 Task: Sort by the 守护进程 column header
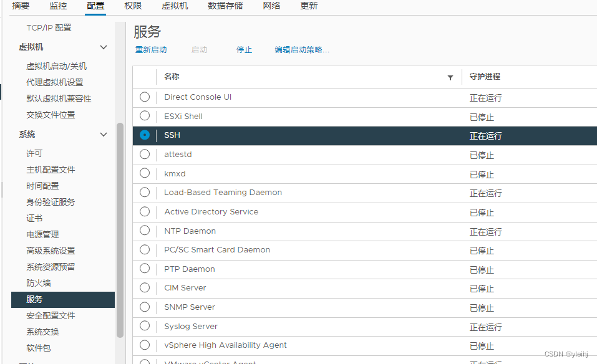point(485,77)
